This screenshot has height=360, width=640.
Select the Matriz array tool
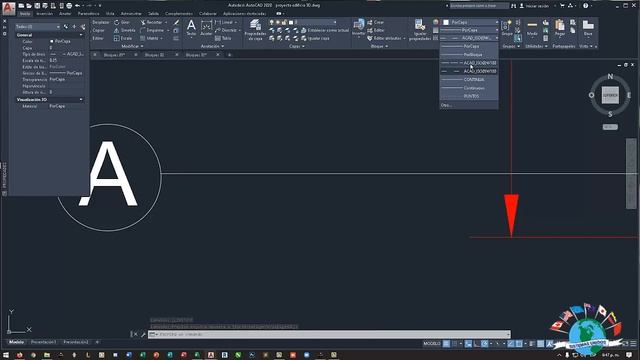(x=149, y=38)
